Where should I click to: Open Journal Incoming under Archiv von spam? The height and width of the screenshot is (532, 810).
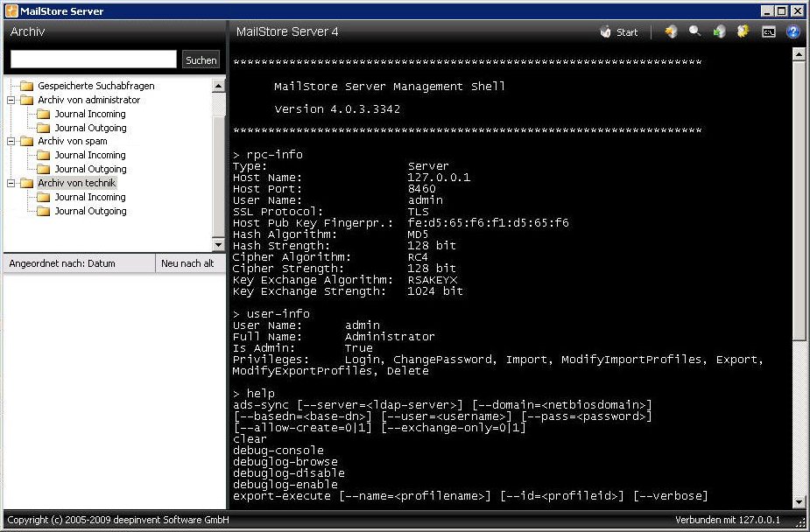click(x=90, y=155)
